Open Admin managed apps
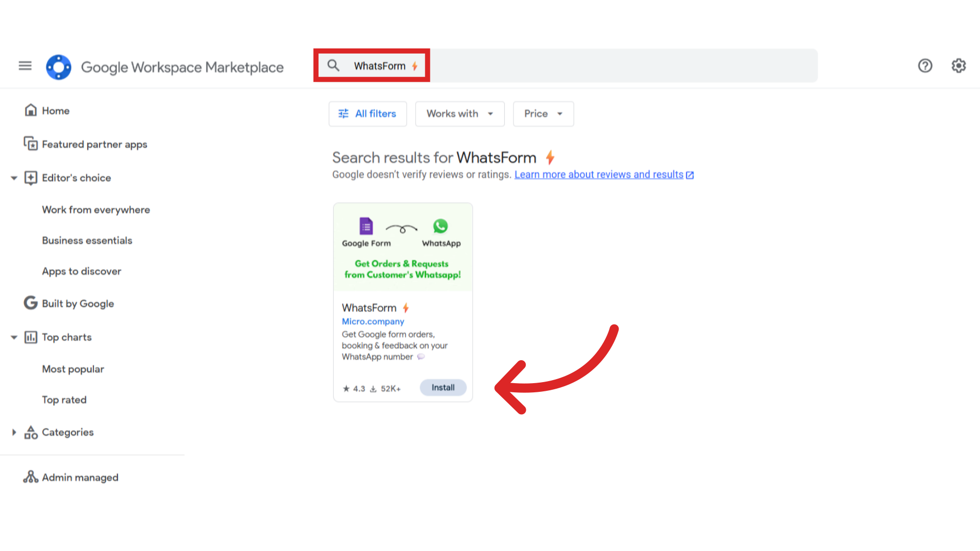Viewport: 980px width, 551px height. tap(80, 478)
